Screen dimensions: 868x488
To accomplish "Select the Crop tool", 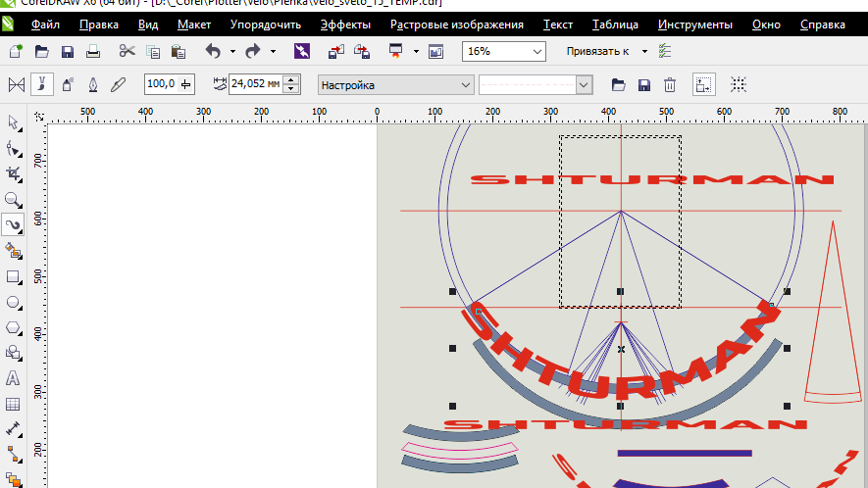I will 13,174.
